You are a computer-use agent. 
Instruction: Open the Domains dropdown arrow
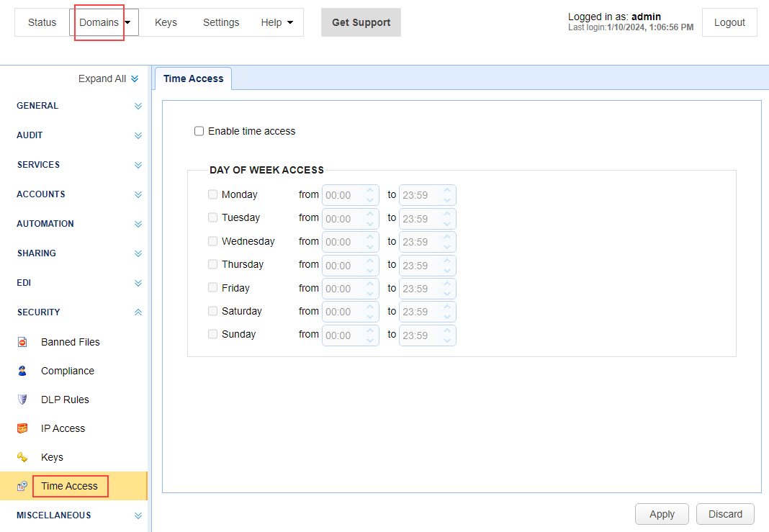click(x=128, y=22)
